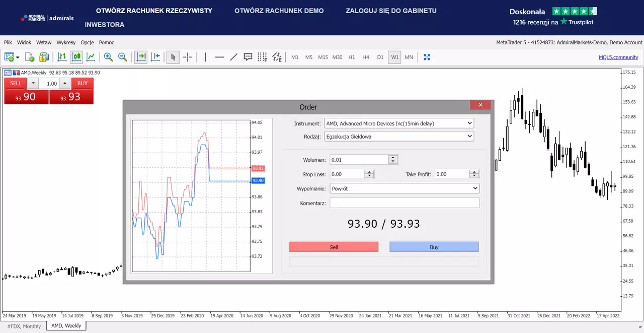Viewport: 644px width, 333px height.
Task: Open the Rodzaj execution type dropdown
Action: [x=398, y=136]
